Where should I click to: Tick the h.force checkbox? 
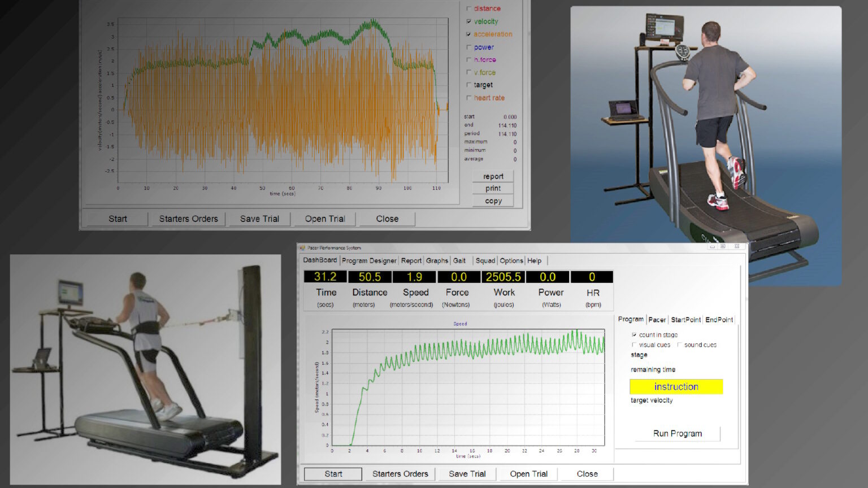(x=468, y=60)
